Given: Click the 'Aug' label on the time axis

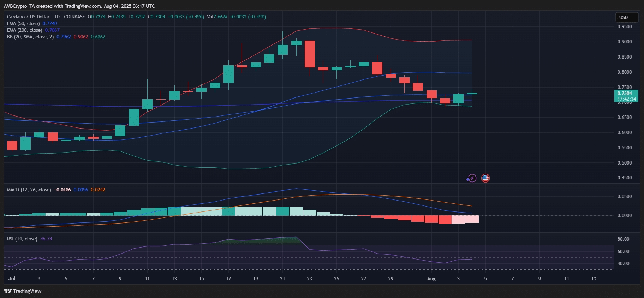Looking at the screenshot, I should (431, 279).
